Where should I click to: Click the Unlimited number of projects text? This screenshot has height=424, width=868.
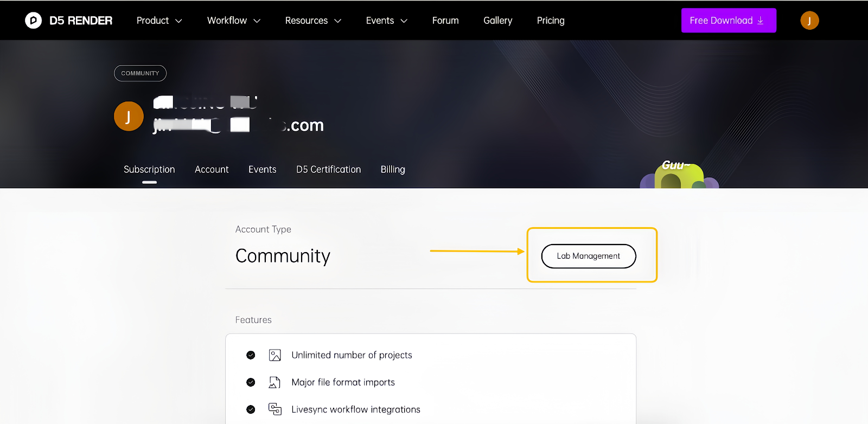point(352,355)
